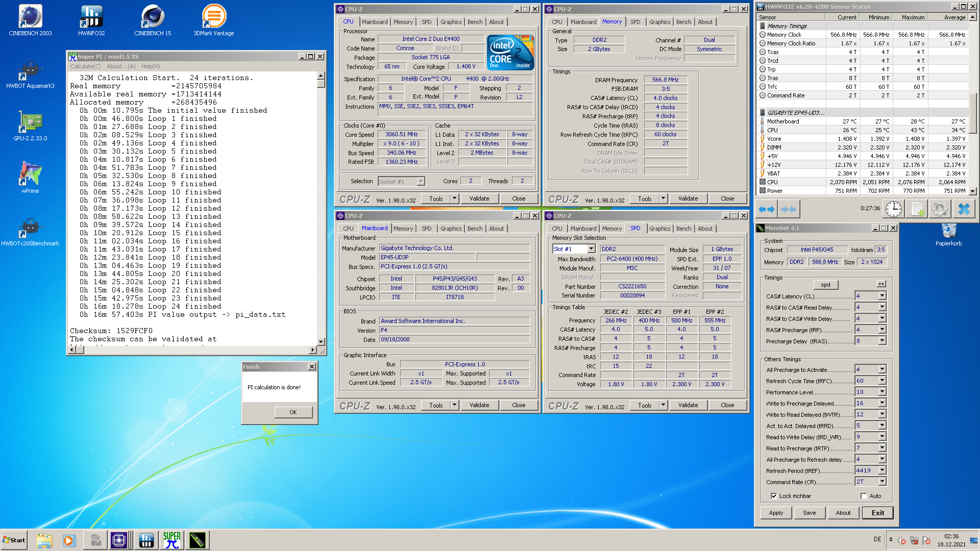Open the CINEBENCH 15 desktop icon
This screenshot has width=980, height=551.
point(153,20)
